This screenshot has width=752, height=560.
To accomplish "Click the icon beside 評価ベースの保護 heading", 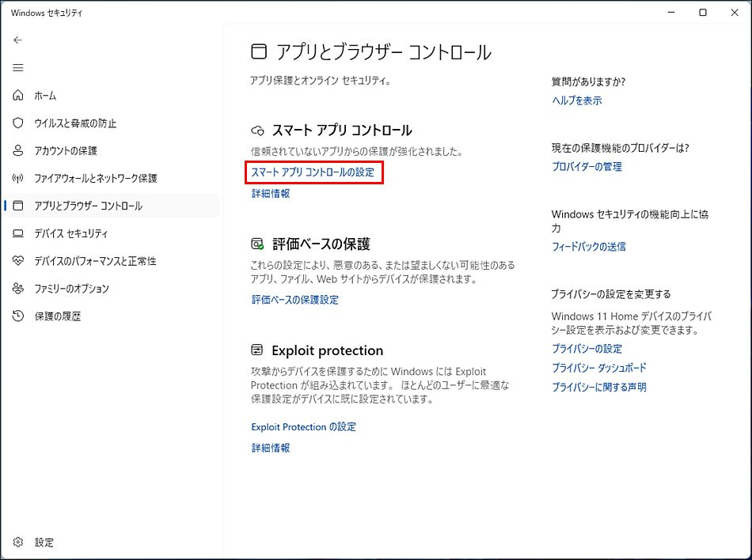I will (257, 244).
